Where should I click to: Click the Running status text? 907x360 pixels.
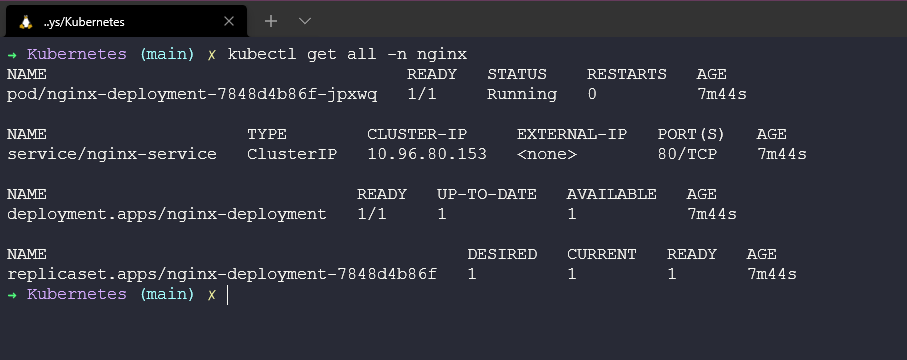(x=522, y=94)
